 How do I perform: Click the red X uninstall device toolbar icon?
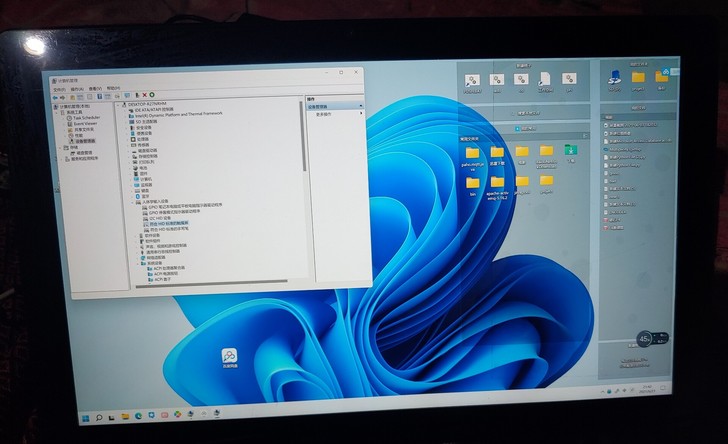point(144,95)
